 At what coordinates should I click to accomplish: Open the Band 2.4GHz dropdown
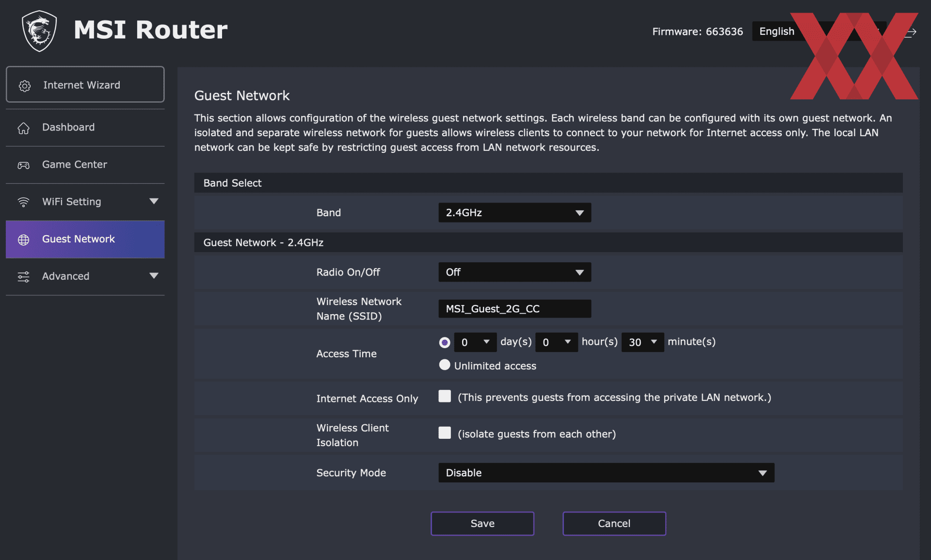514,212
